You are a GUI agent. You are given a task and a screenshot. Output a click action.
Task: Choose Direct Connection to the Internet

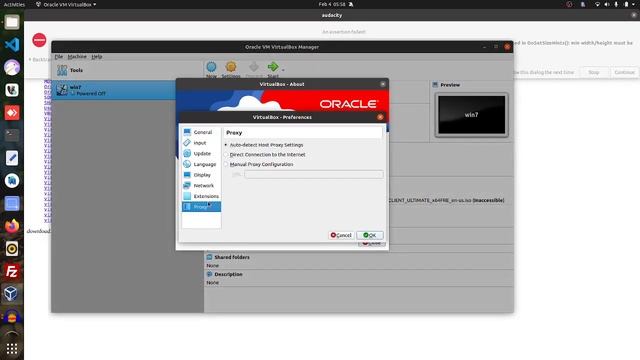point(265,155)
